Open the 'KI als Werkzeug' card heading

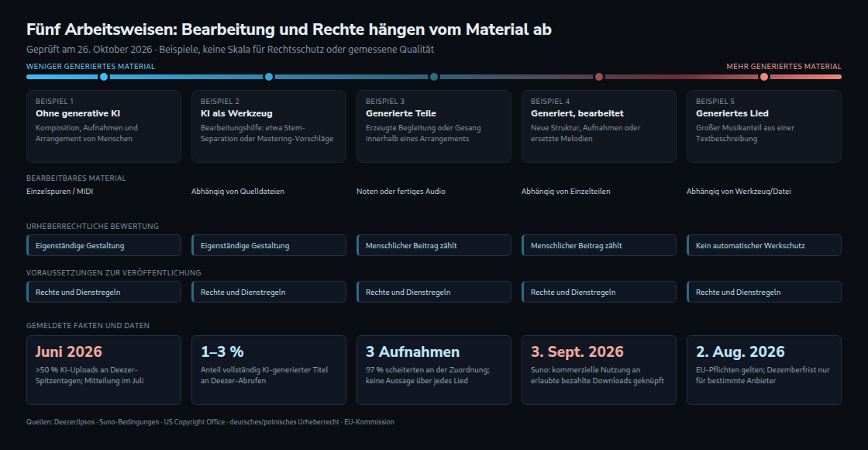236,113
